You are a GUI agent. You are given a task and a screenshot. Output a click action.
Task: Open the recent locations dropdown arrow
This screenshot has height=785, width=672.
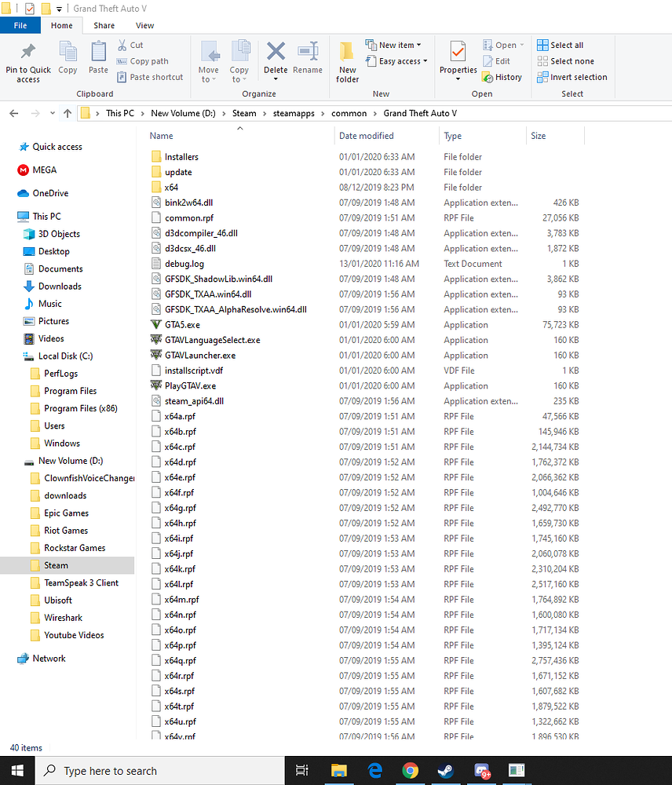coord(53,114)
